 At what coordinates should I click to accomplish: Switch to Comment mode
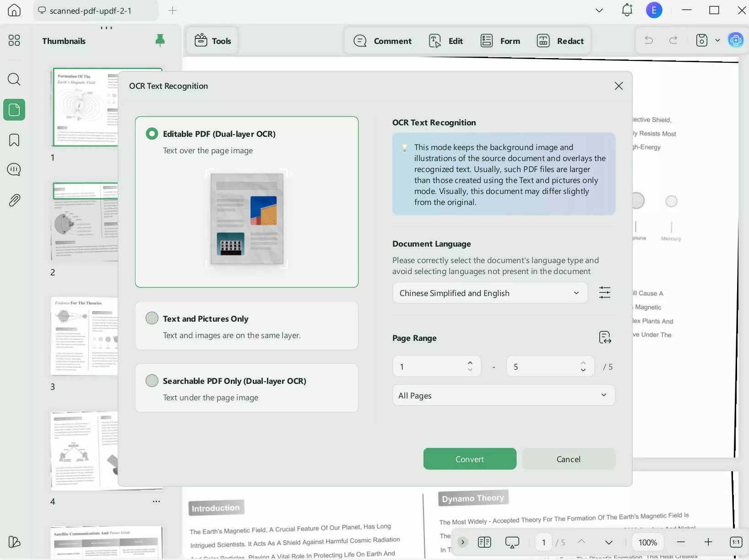click(383, 41)
